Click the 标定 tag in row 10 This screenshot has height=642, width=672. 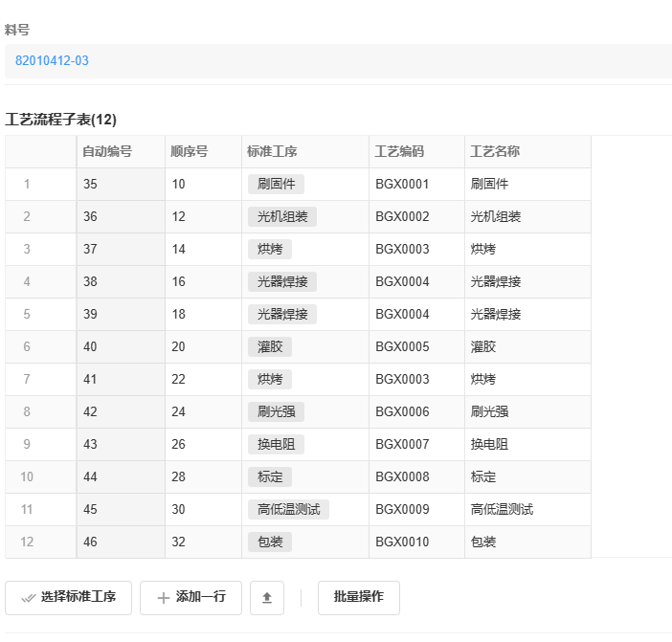coord(270,476)
